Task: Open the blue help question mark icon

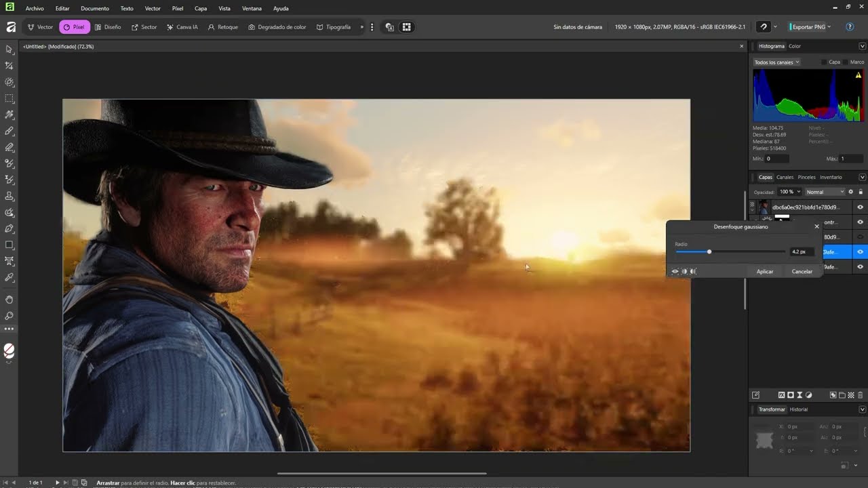Action: pyautogui.click(x=850, y=27)
